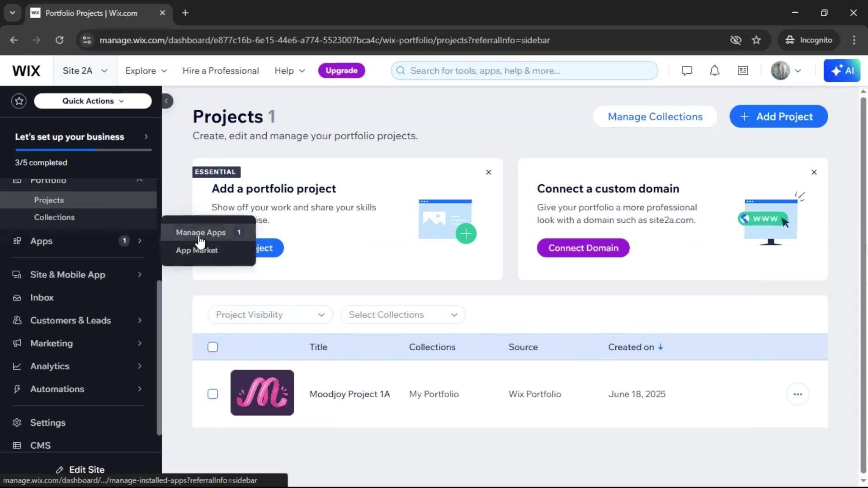Open the notifications bell

(x=714, y=70)
